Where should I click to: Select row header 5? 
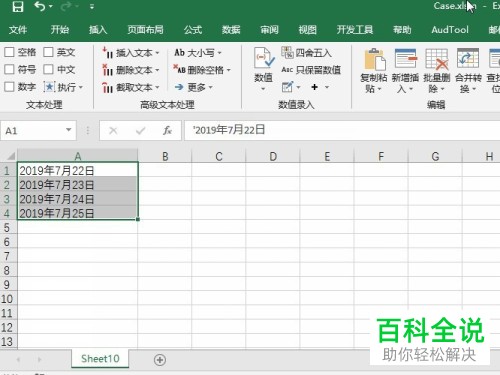pyautogui.click(x=7, y=228)
